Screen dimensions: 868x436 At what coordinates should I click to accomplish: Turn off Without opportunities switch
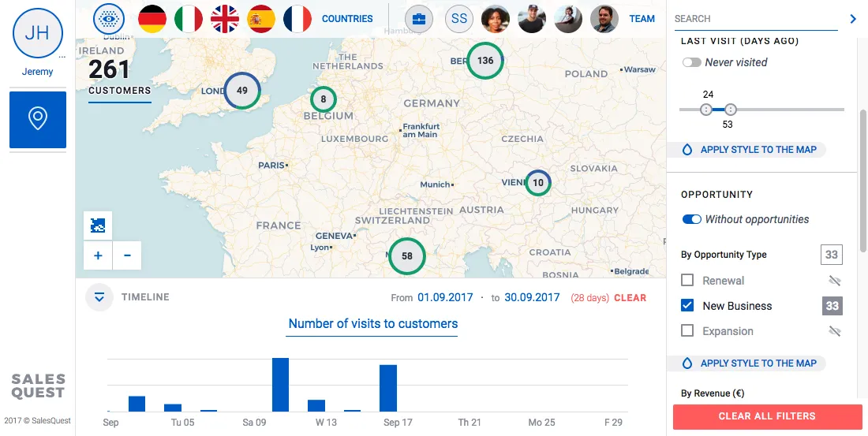coord(692,219)
